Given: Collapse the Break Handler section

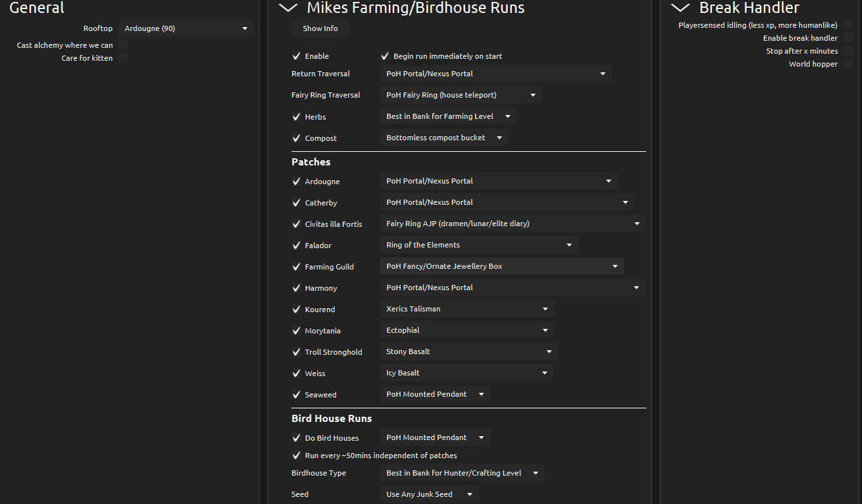Looking at the screenshot, I should pyautogui.click(x=680, y=8).
